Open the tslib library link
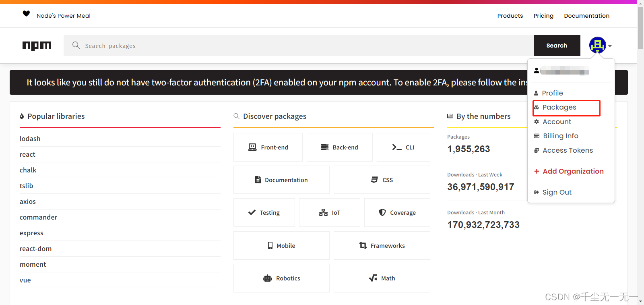644x305 pixels. 26,186
